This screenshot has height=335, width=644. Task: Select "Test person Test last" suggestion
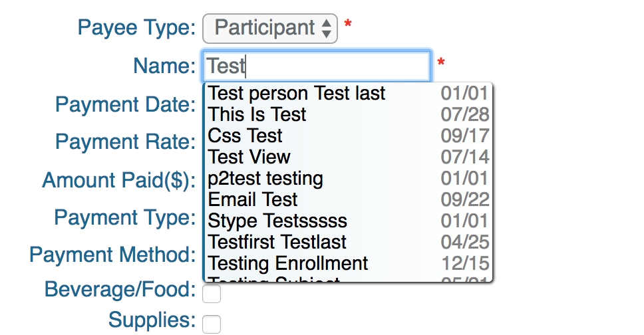pyautogui.click(x=297, y=94)
